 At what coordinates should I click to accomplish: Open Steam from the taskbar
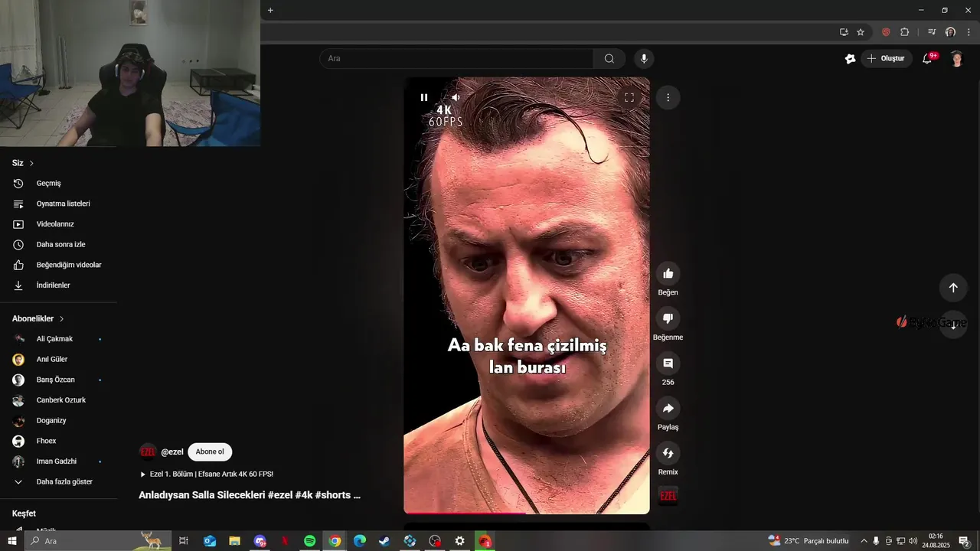tap(384, 541)
